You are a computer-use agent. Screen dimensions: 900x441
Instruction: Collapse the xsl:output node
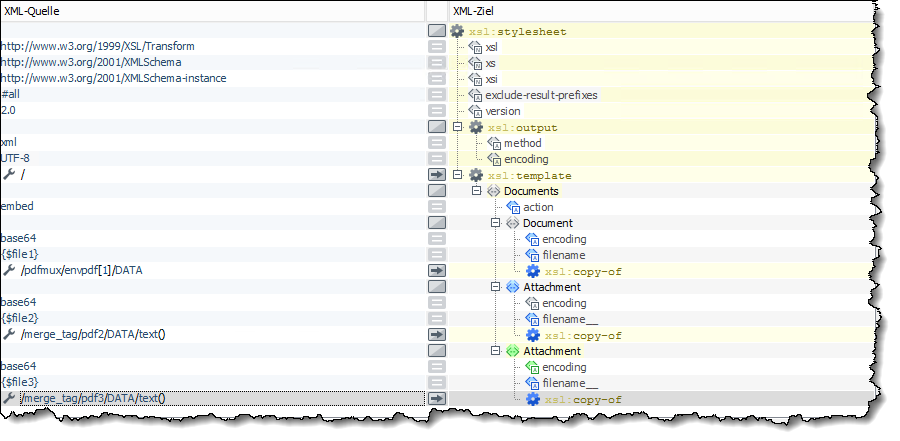(458, 127)
